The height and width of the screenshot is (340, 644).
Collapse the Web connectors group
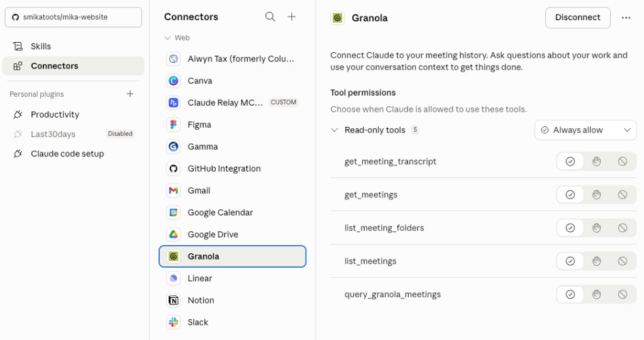168,38
